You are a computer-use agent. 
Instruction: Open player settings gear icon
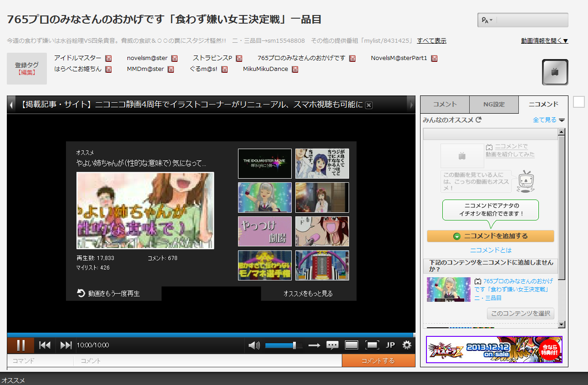point(407,345)
